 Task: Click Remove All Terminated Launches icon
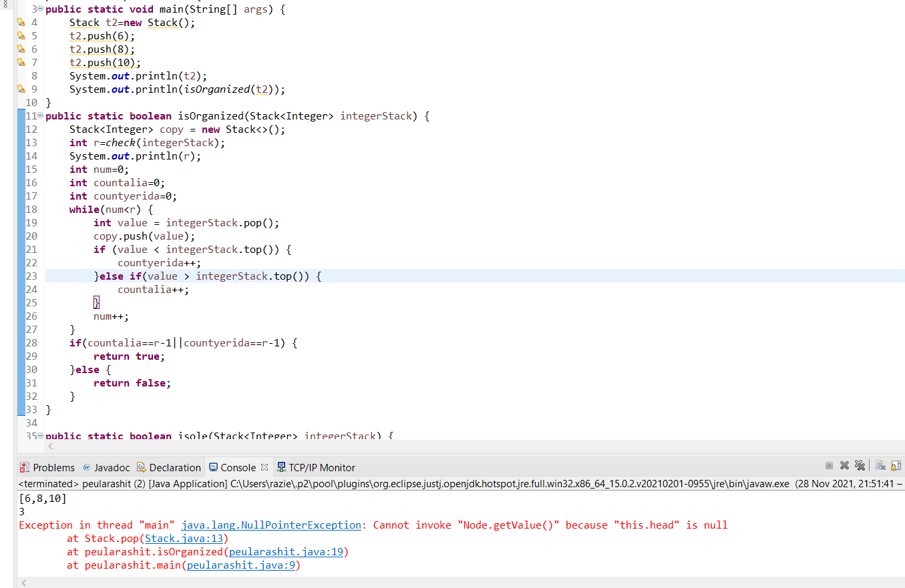[x=860, y=466]
